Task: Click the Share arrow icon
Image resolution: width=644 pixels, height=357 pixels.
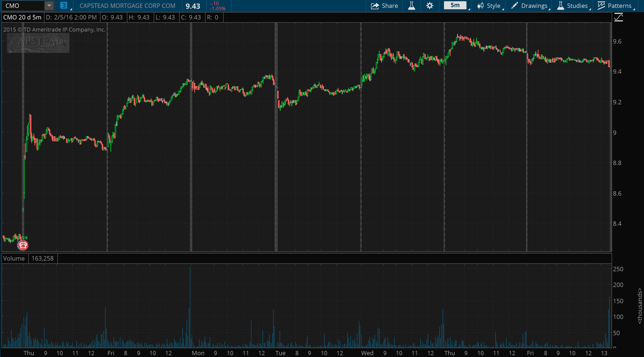Action: (375, 6)
